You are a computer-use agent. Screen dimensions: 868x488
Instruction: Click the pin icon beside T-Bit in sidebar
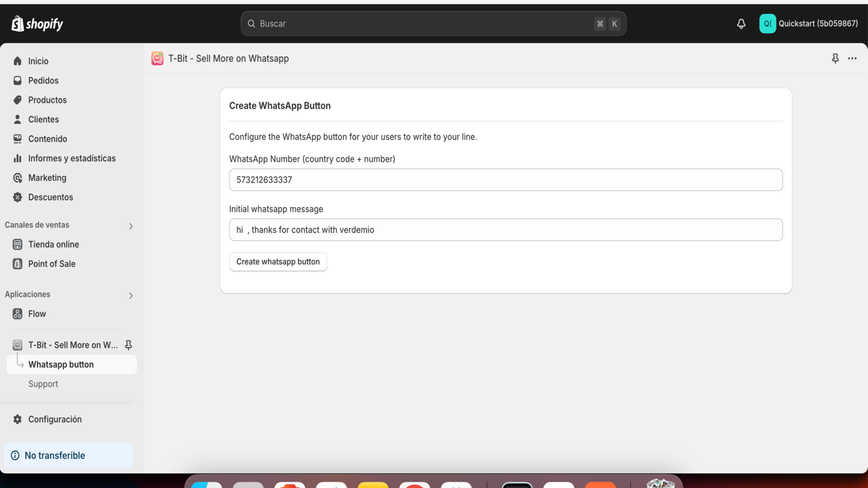[x=129, y=345]
